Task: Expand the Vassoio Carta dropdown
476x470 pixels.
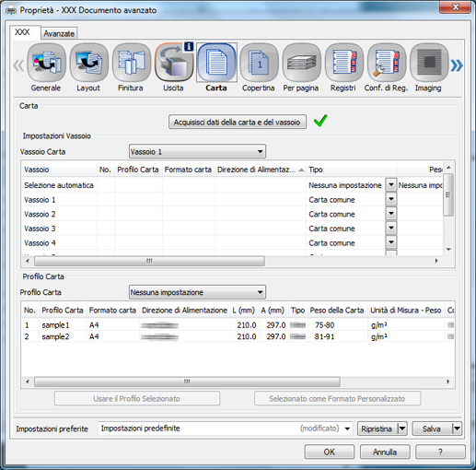Action: point(197,151)
